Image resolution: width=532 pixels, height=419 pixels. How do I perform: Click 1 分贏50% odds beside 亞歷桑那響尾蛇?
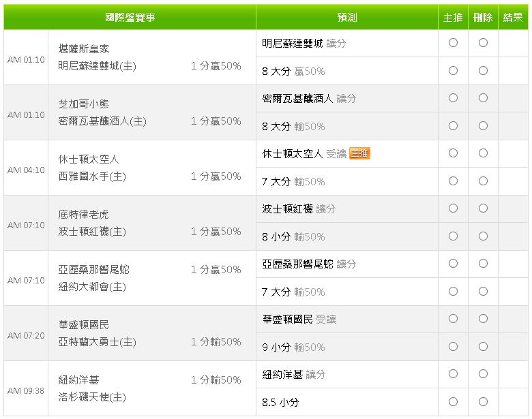tap(216, 270)
